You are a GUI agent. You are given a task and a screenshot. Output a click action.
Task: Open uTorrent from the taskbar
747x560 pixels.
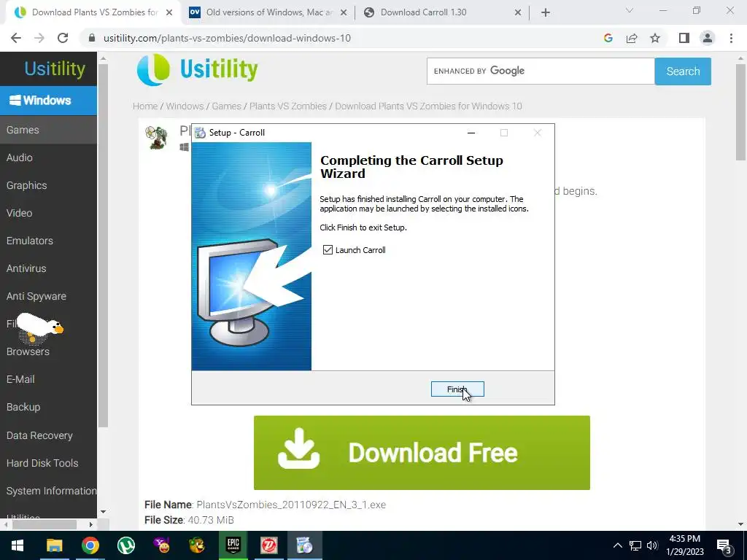click(125, 545)
